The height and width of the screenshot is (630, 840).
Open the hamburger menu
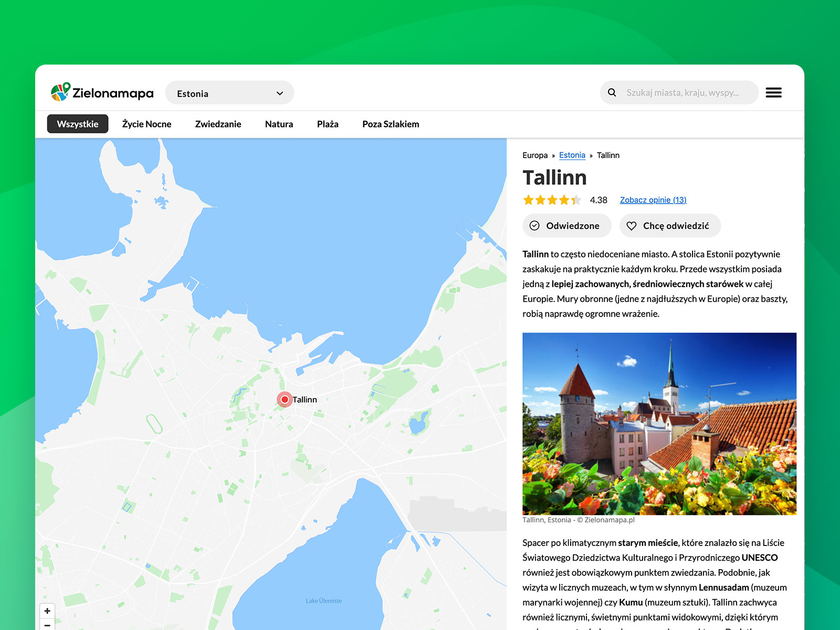click(773, 92)
